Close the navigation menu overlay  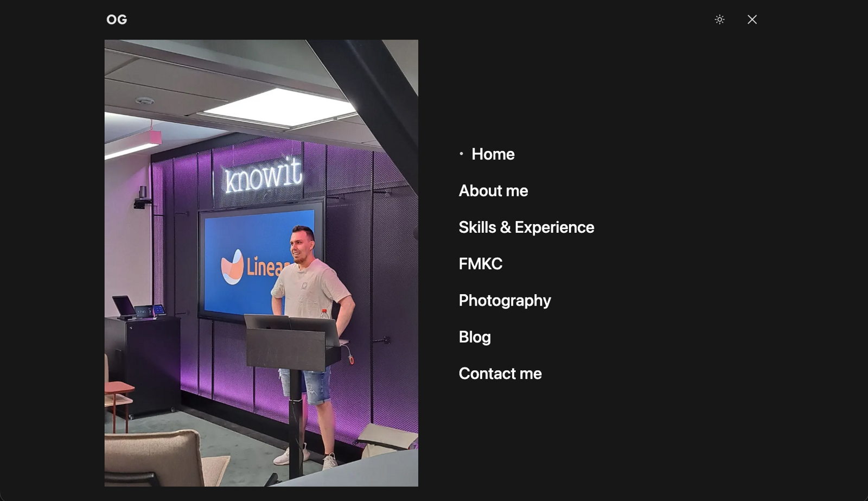[x=752, y=20]
